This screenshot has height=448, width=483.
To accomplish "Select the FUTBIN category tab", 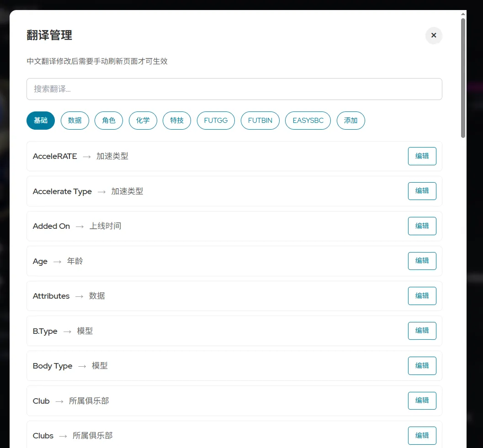I will [x=260, y=121].
